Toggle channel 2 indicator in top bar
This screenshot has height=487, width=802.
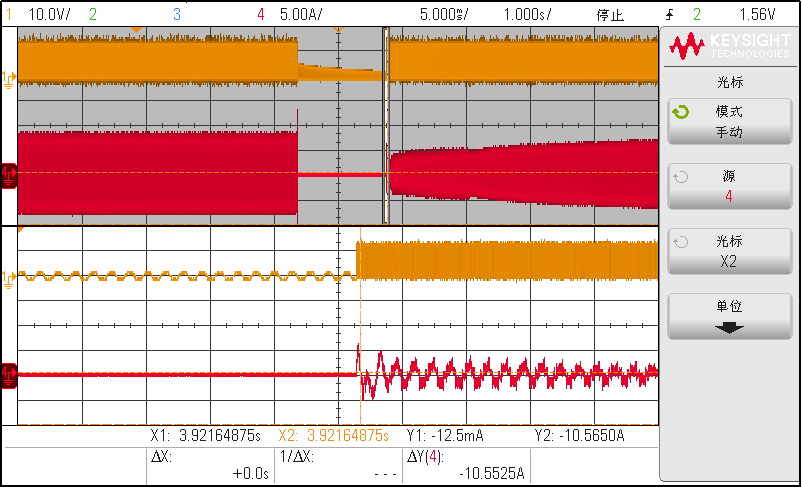(x=93, y=15)
